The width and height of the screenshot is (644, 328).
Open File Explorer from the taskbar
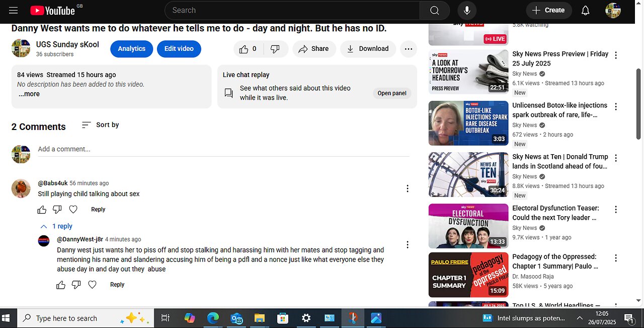tap(259, 318)
